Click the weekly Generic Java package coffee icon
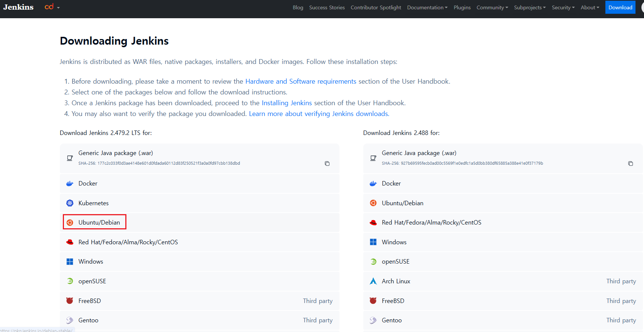This screenshot has height=332, width=644. click(x=373, y=158)
